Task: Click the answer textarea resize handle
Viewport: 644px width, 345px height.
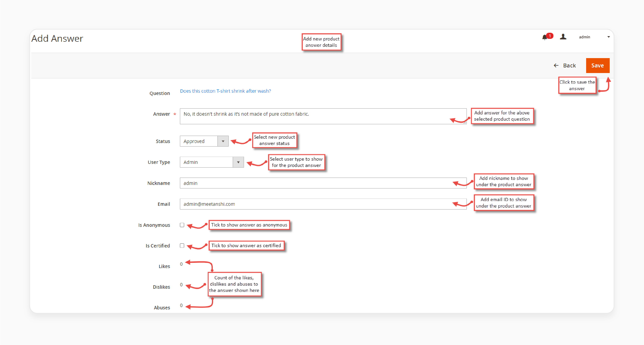Action: coord(465,122)
